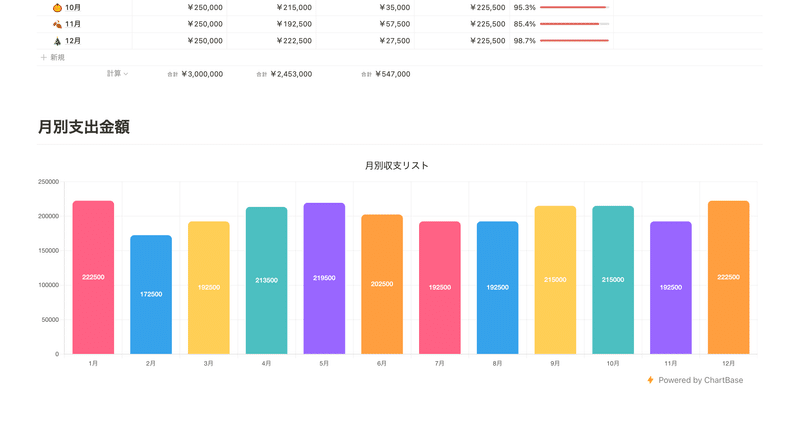Screen dimensions: 800x421
Task: Click the ChartBase lightning bolt icon
Action: click(x=651, y=380)
